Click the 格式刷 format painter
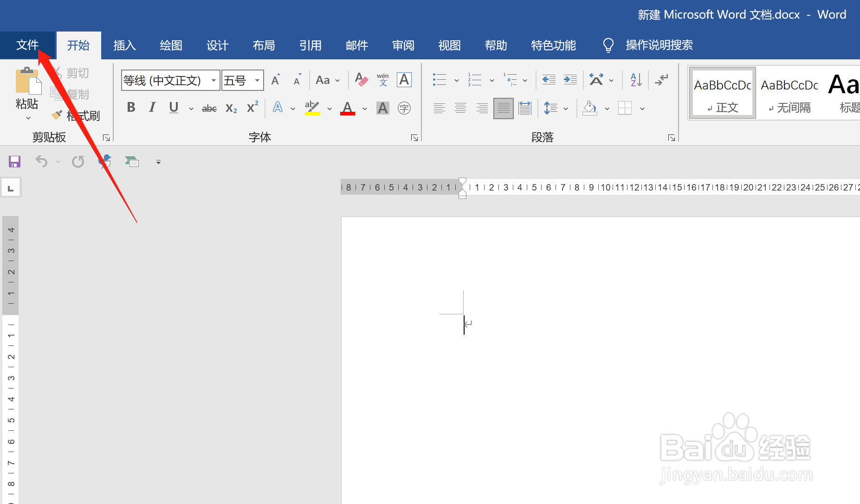The height and width of the screenshot is (504, 860). [x=76, y=115]
